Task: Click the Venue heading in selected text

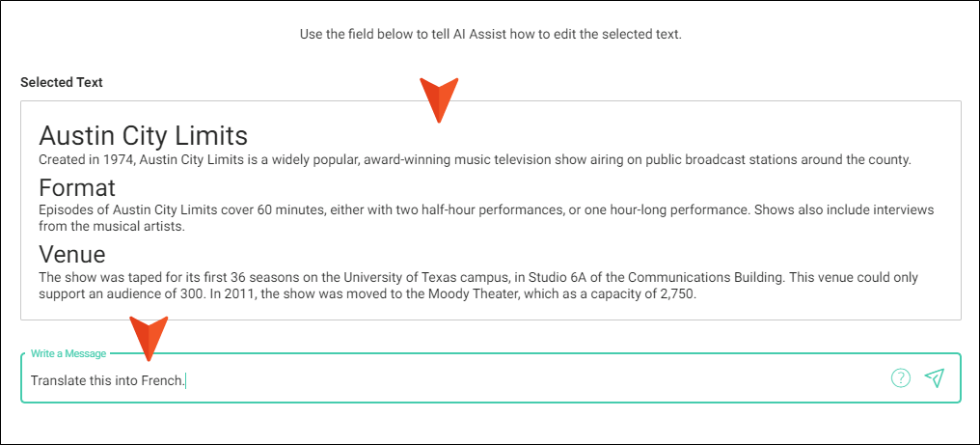Action: click(72, 254)
